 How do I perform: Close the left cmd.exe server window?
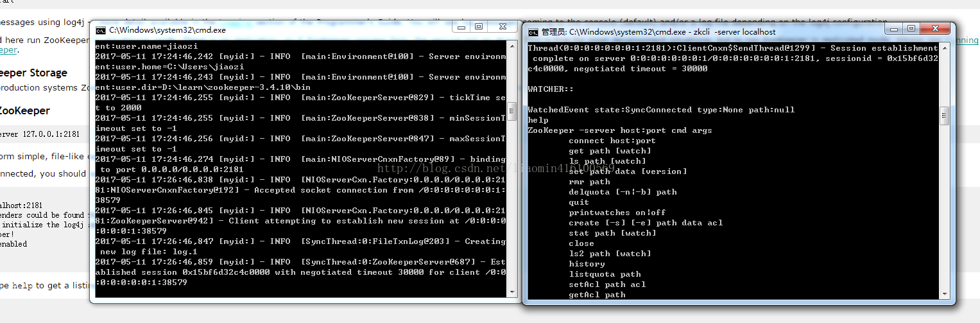pos(501,26)
